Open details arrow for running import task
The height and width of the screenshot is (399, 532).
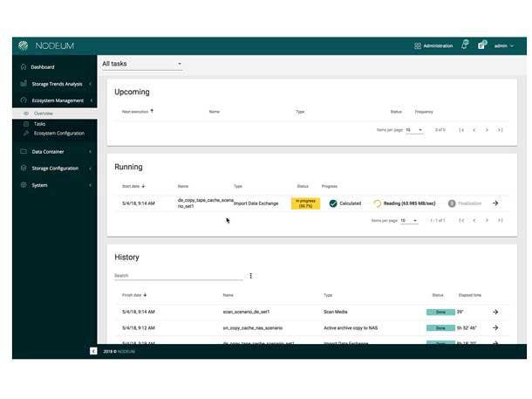click(495, 203)
